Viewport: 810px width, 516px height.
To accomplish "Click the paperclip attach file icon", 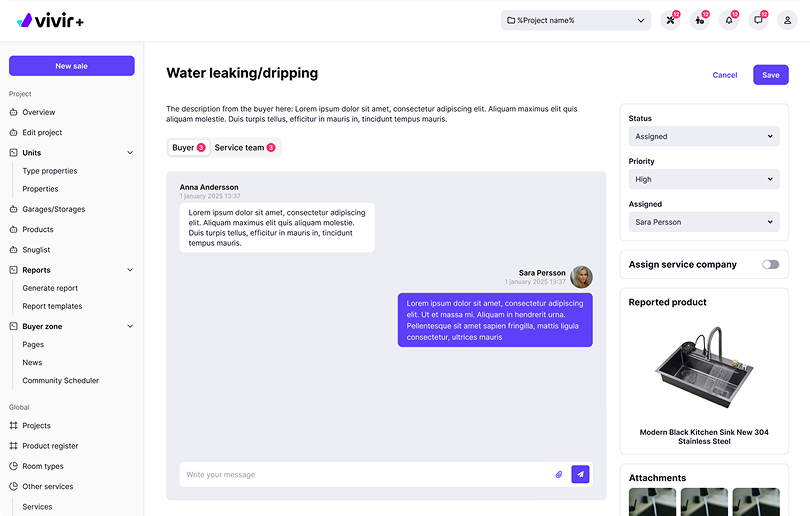I will coord(559,474).
